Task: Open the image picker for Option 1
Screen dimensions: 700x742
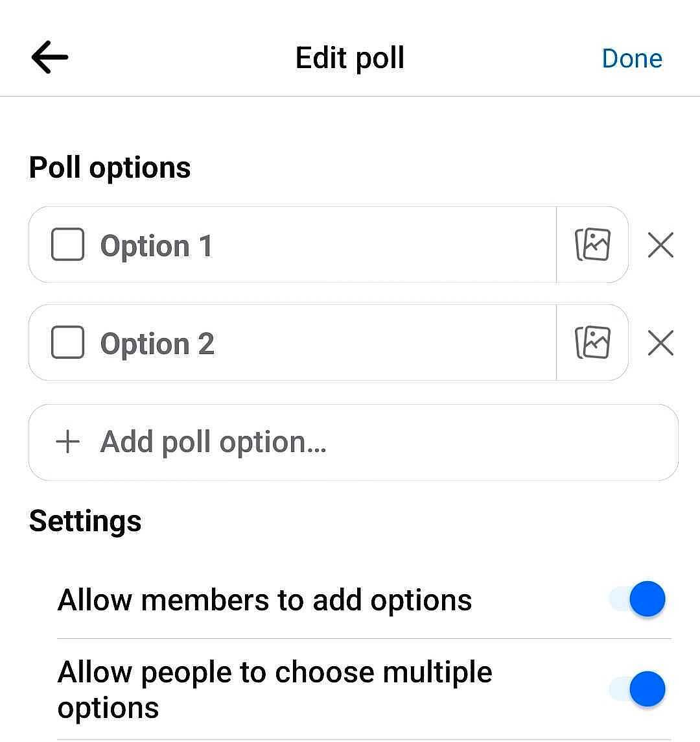Action: 592,245
